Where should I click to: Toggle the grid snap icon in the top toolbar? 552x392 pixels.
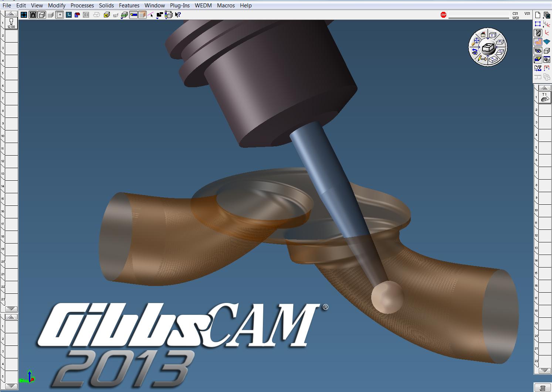[69, 15]
